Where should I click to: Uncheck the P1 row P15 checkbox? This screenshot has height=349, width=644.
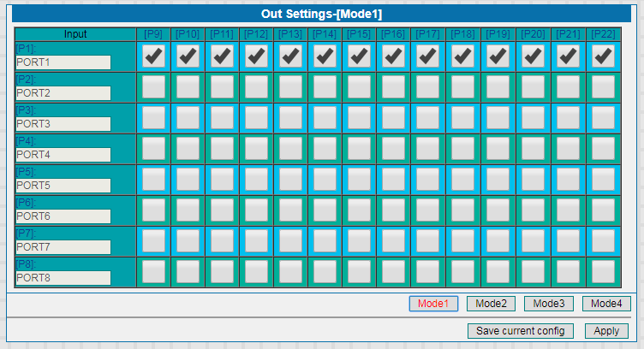click(x=359, y=56)
